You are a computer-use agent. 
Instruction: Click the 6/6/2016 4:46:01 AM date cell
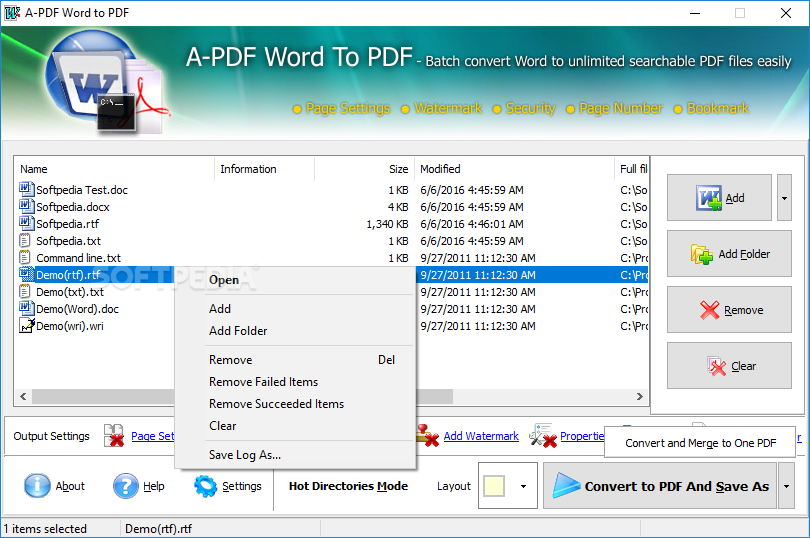pos(472,224)
